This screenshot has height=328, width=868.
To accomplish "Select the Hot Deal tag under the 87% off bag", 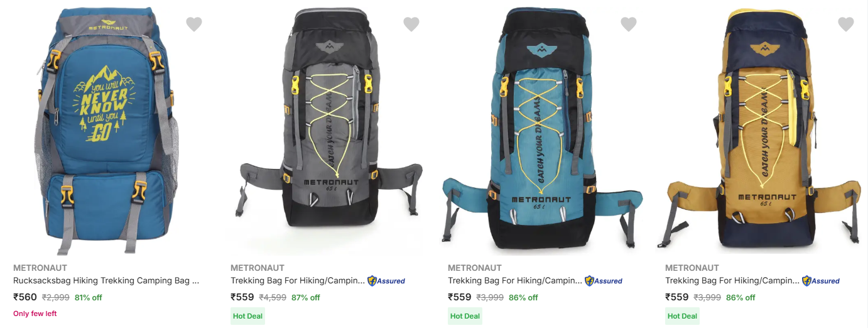I will [x=247, y=316].
